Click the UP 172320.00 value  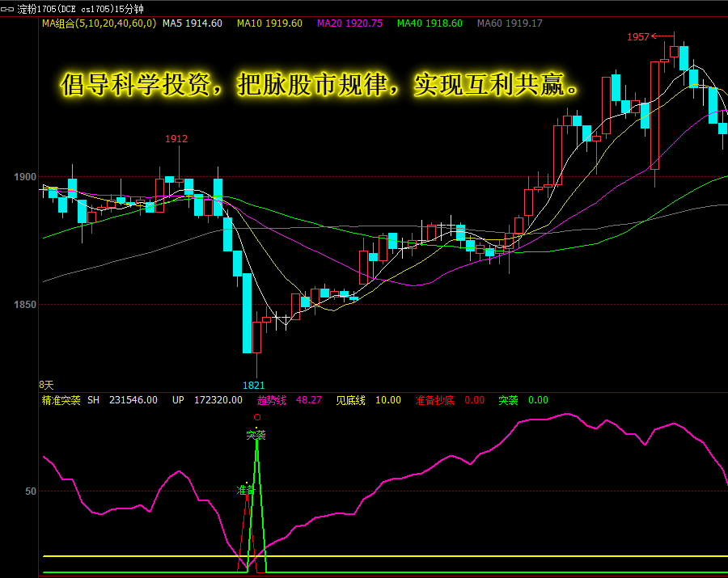(207, 400)
